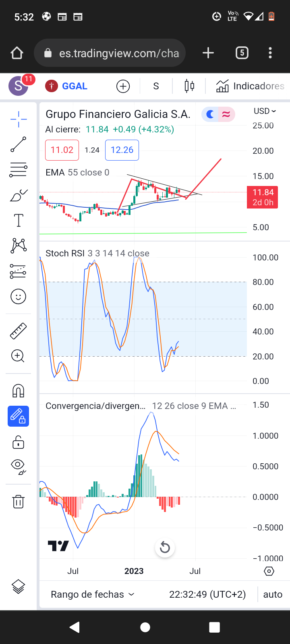Open the candlestick chart style selector
This screenshot has height=644, width=290.
pyautogui.click(x=189, y=86)
